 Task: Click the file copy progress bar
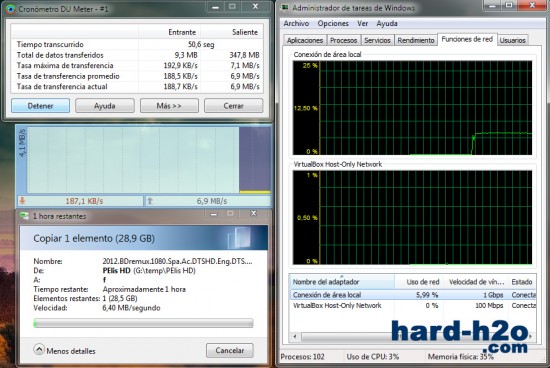(x=143, y=323)
